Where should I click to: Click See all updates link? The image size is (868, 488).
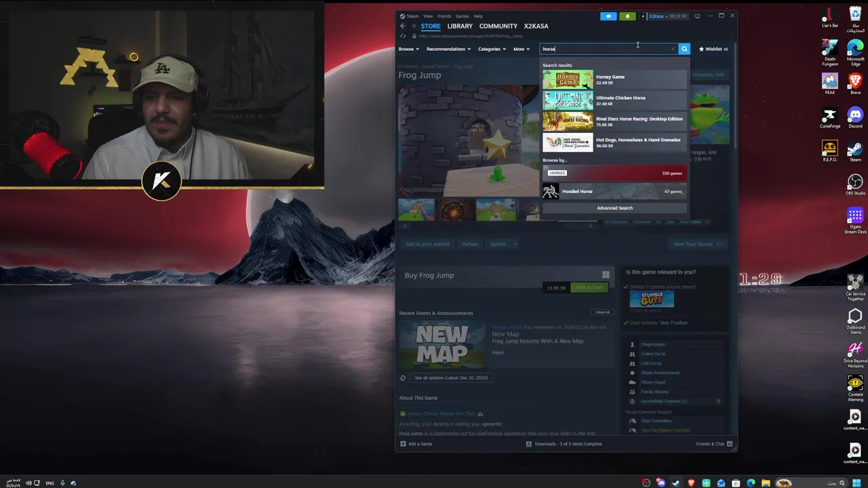pos(451,378)
